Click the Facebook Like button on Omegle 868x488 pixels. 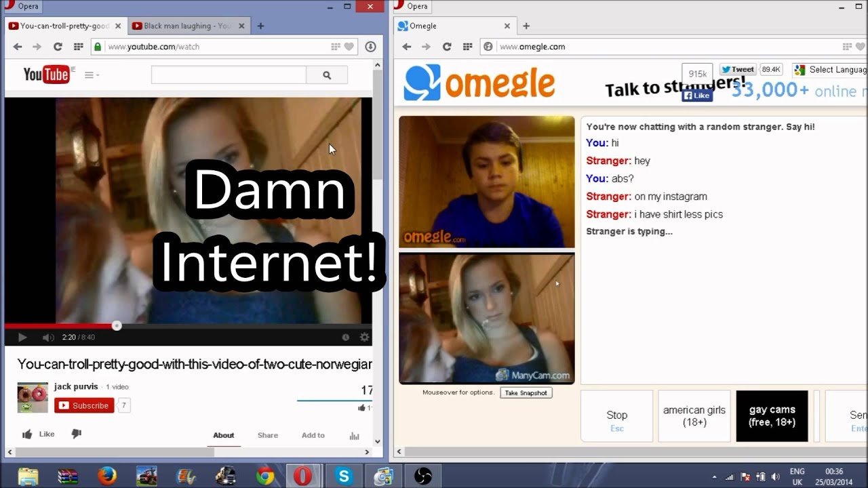click(x=697, y=96)
